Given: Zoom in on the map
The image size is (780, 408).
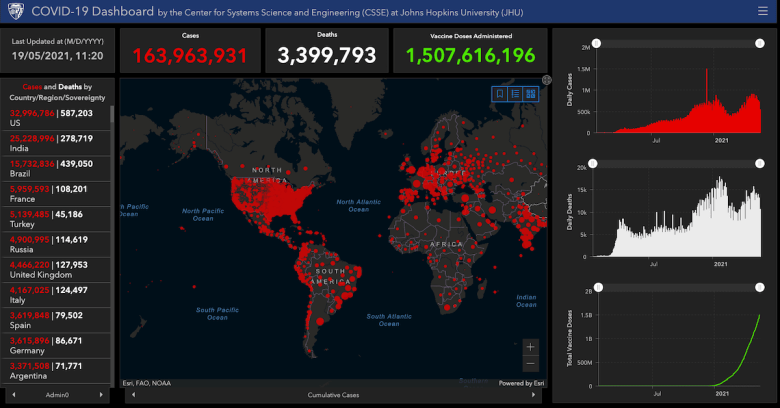Looking at the screenshot, I should tap(530, 347).
